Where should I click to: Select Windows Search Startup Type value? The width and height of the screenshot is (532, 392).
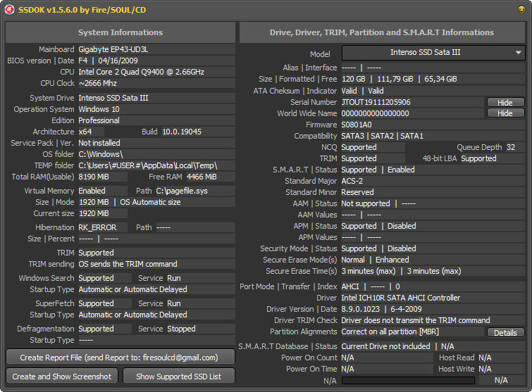[132, 289]
